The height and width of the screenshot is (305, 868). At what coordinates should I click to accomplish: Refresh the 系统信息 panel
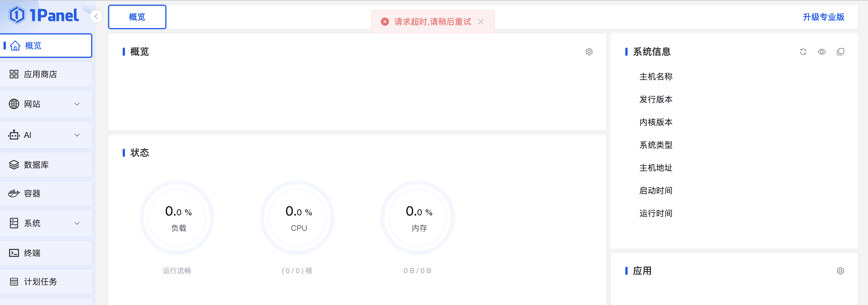(803, 51)
